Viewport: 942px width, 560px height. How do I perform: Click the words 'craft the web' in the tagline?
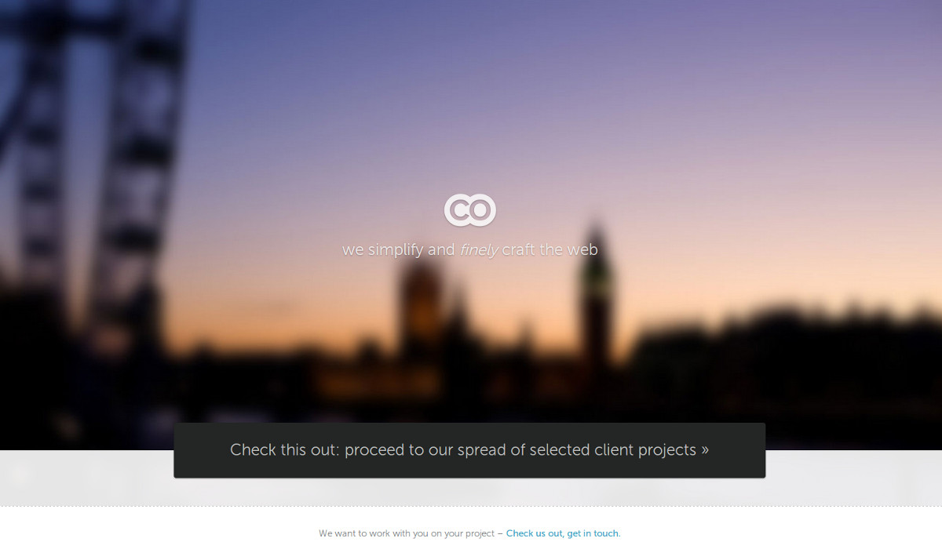[x=550, y=250]
